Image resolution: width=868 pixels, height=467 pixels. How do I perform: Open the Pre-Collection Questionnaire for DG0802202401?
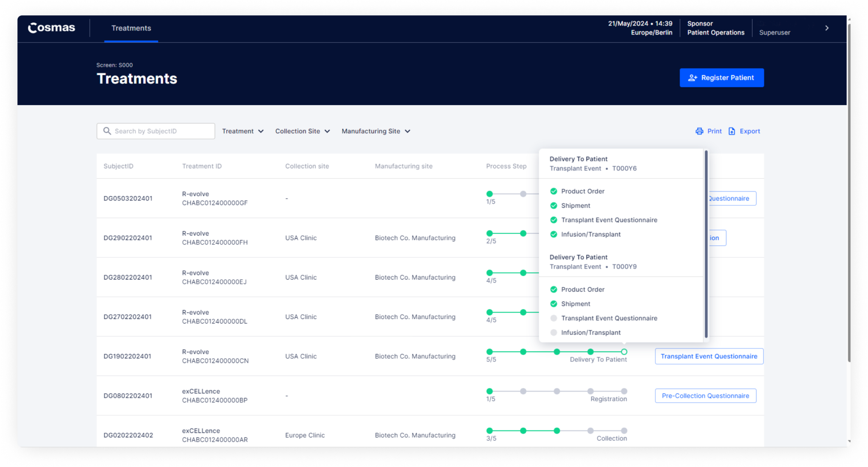[705, 395]
